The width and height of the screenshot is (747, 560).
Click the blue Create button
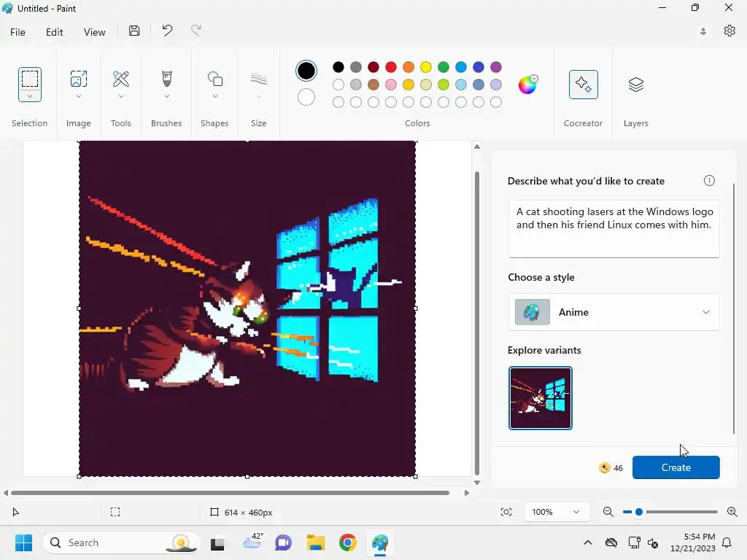point(676,467)
